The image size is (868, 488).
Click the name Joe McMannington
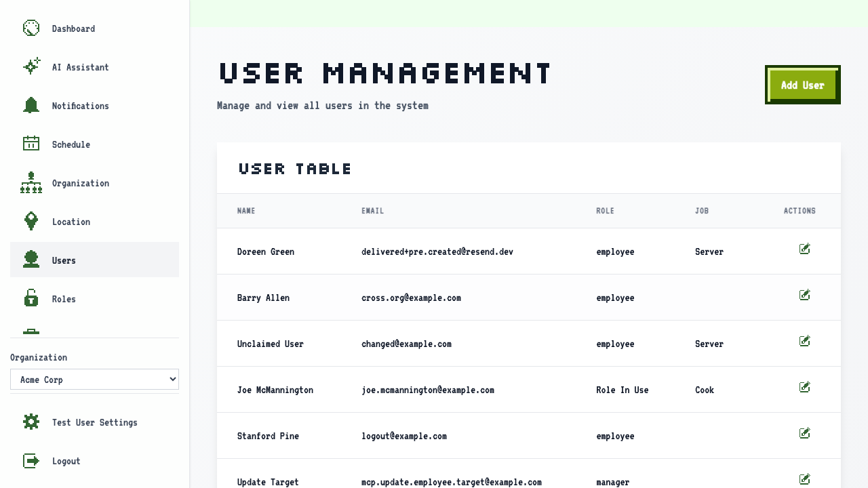click(275, 390)
